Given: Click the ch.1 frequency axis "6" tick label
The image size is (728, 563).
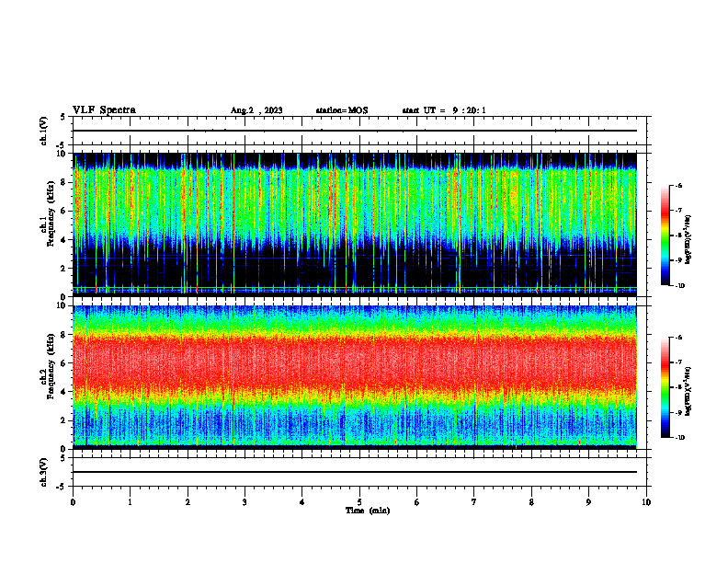Looking at the screenshot, I should 63,211.
